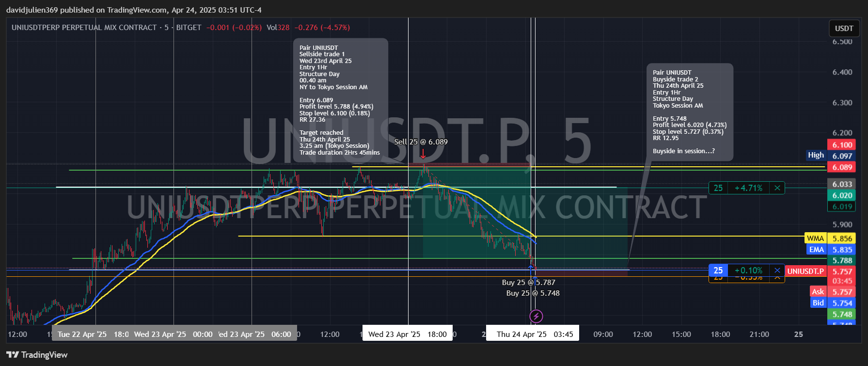Click the 'Buy 25 @ 5.748' execution label

(x=533, y=293)
